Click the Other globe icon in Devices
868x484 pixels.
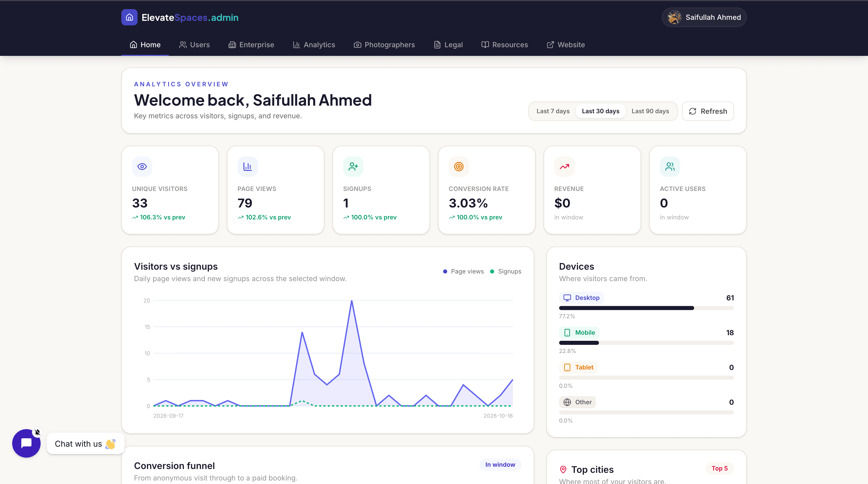[x=567, y=402]
